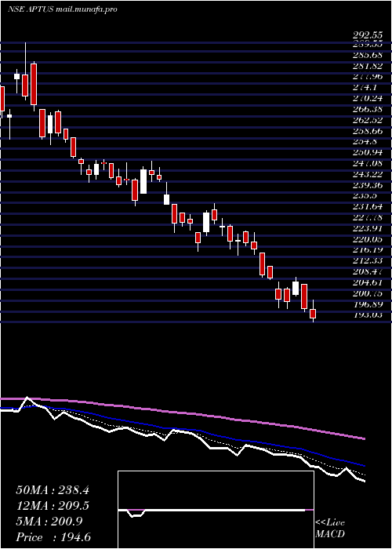Click the candle with the highest upper wick

click(x=25, y=71)
